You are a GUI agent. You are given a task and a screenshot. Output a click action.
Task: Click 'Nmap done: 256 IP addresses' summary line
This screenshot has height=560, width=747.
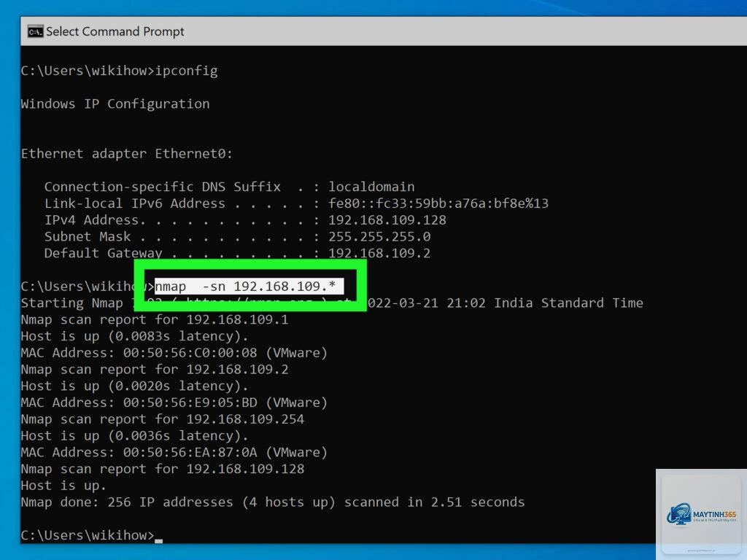[273, 502]
